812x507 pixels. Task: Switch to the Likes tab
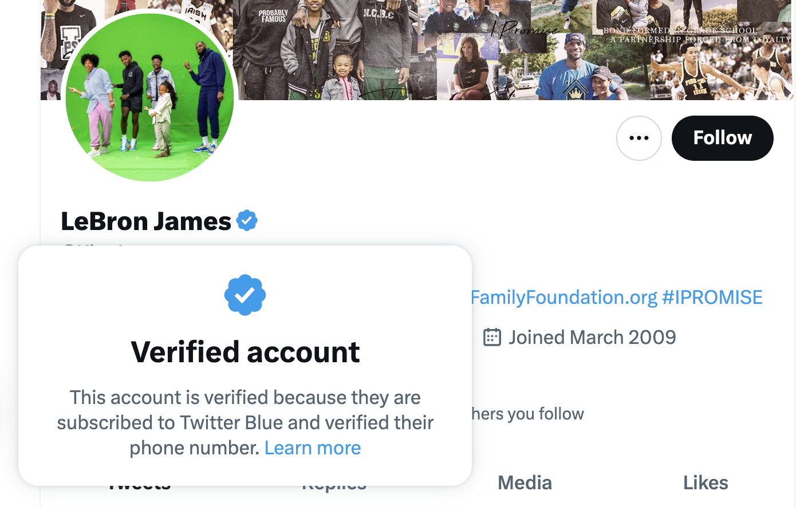pyautogui.click(x=705, y=483)
